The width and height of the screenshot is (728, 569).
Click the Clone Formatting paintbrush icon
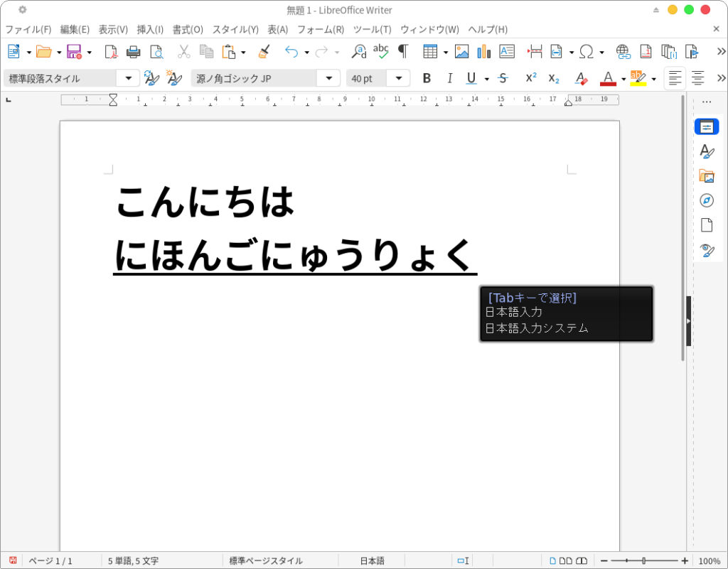coord(264,51)
